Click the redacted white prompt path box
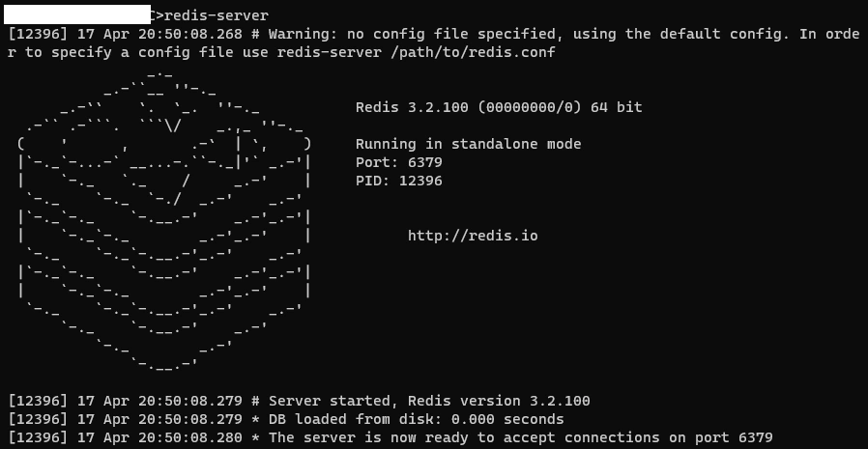 (x=77, y=14)
